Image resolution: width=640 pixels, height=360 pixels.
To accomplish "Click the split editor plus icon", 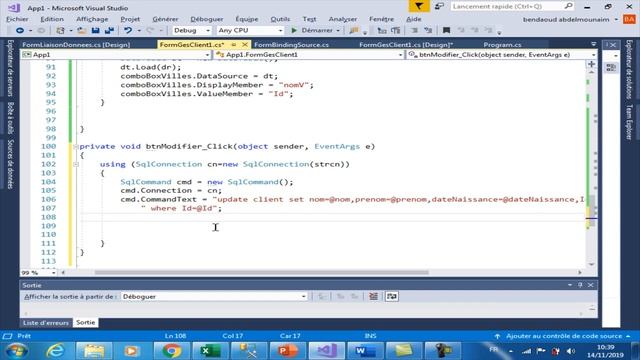I will click(591, 64).
